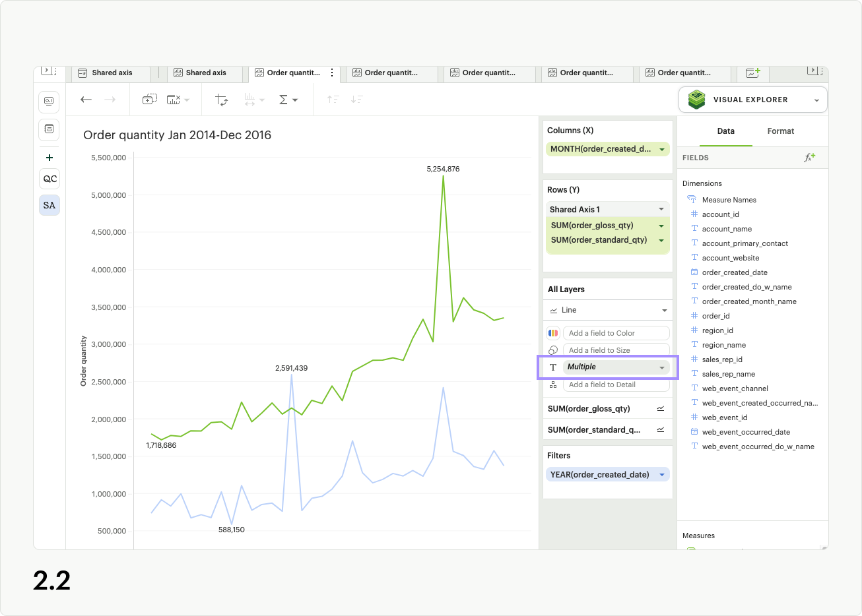862x616 pixels.
Task: Click the green plus in left sidebar
Action: pos(50,158)
